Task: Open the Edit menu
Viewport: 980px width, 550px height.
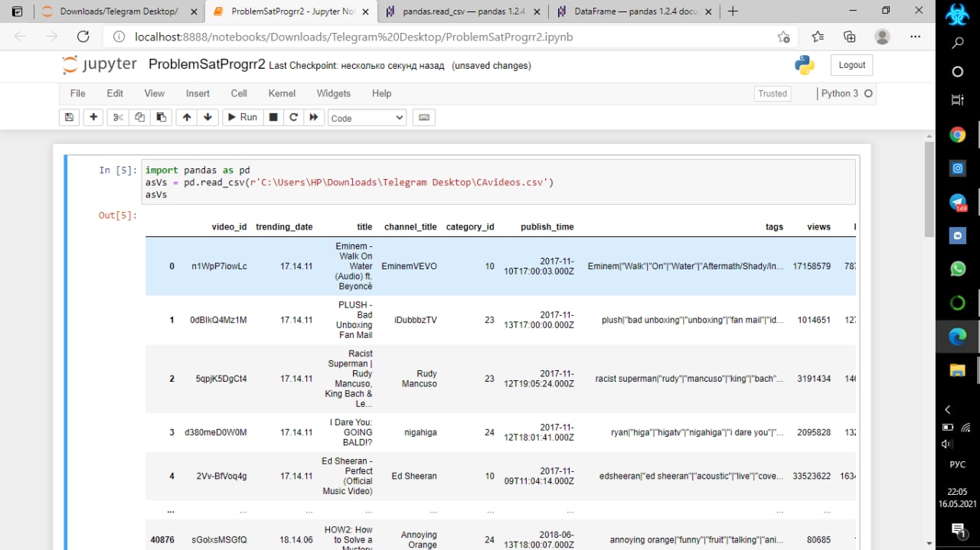Action: pos(115,93)
